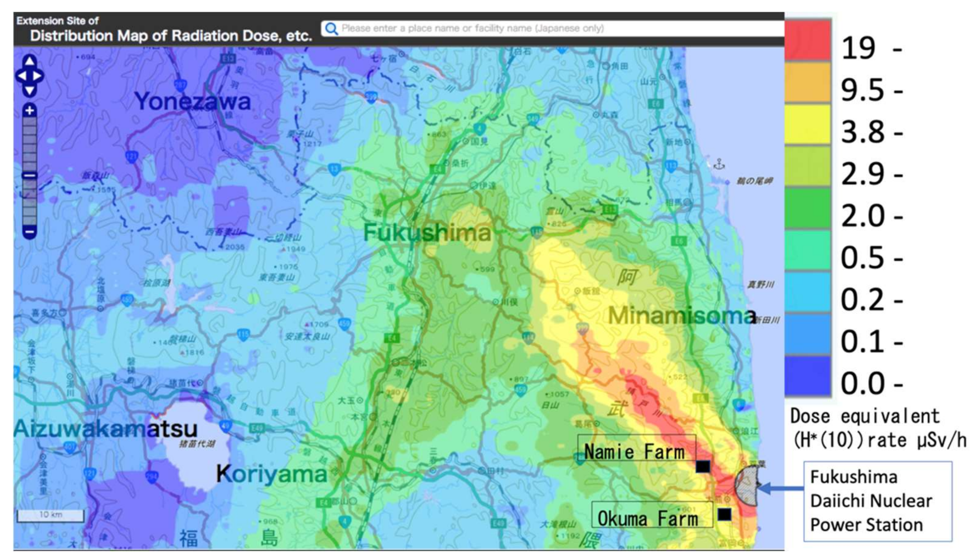Click the Fukushima city label
Viewport: 980px width, 560px height.
tap(427, 233)
